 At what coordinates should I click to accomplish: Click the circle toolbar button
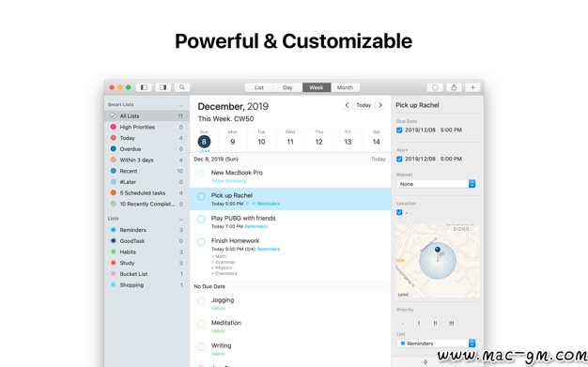pos(435,87)
